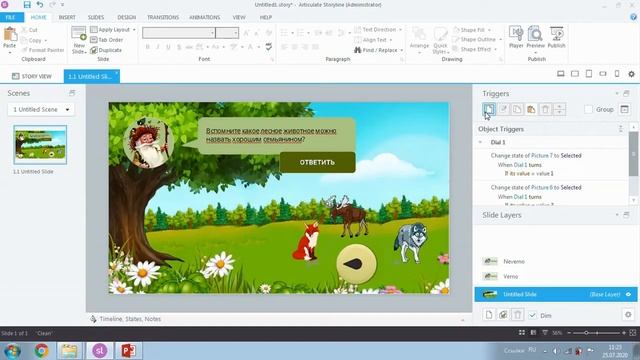
Task: Toggle visibility eye of base layer
Action: [628, 294]
